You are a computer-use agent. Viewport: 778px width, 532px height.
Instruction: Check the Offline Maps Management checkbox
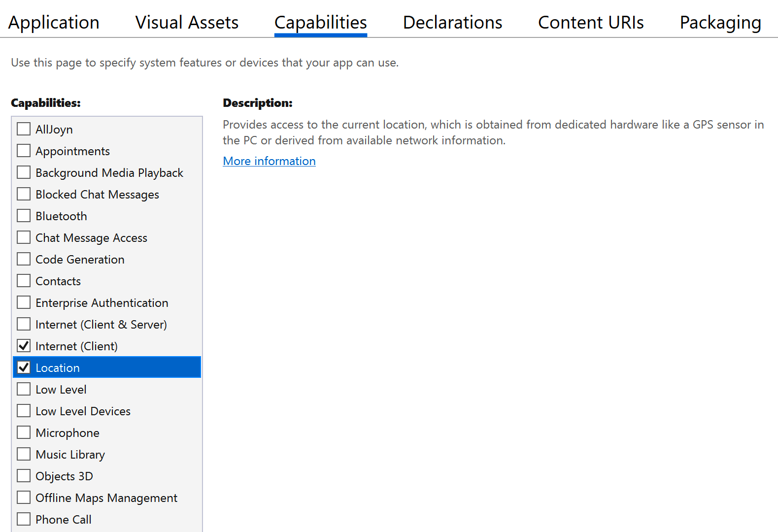pos(24,498)
